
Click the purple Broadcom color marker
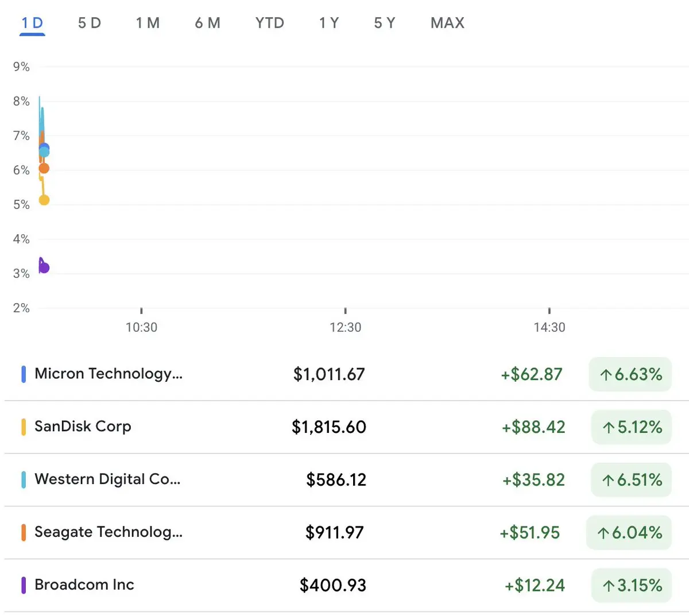24,586
